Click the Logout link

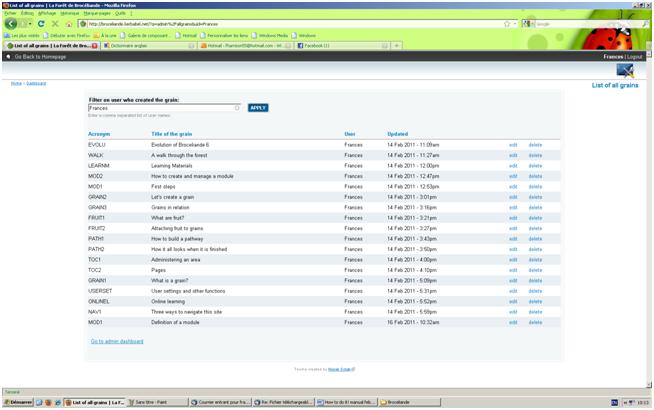pyautogui.click(x=634, y=57)
